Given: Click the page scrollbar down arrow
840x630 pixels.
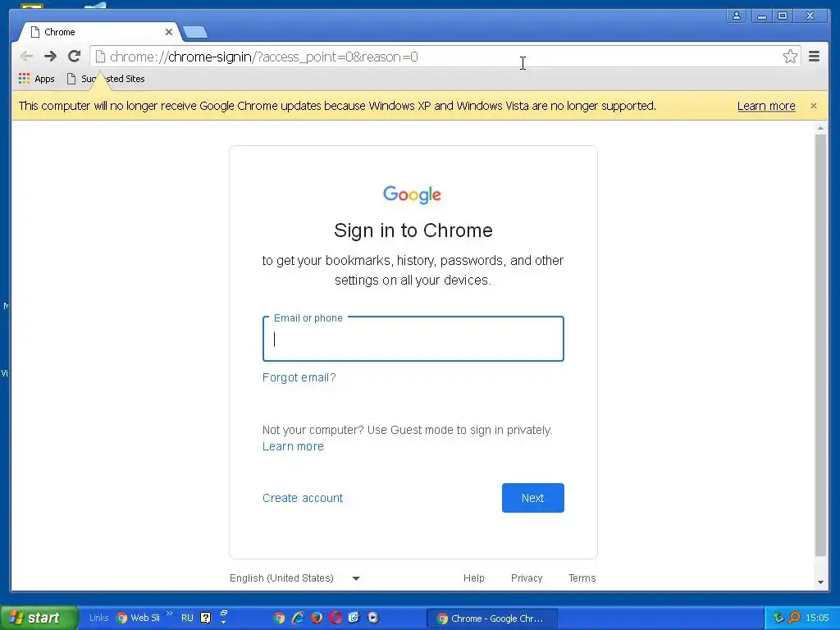Looking at the screenshot, I should [x=820, y=582].
